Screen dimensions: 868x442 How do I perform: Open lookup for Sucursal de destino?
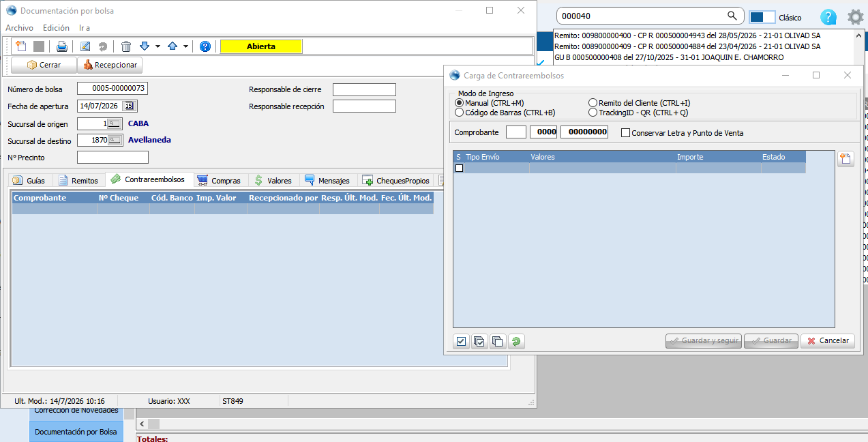115,140
